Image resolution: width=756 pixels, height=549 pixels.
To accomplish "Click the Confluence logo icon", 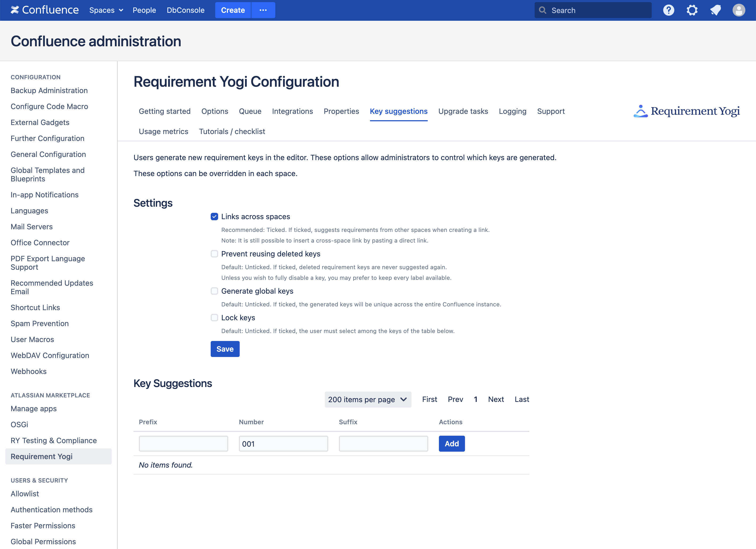I will pos(15,10).
